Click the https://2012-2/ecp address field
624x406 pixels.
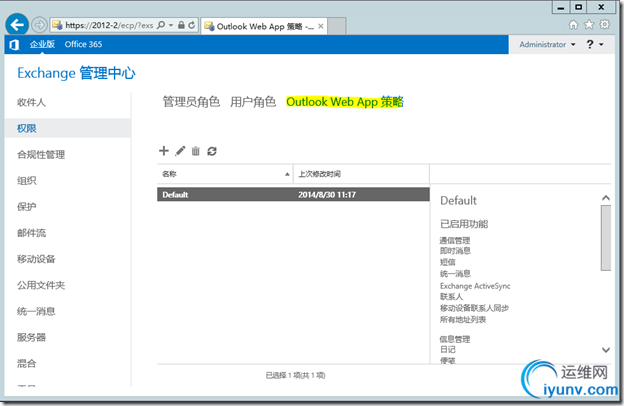(109, 25)
